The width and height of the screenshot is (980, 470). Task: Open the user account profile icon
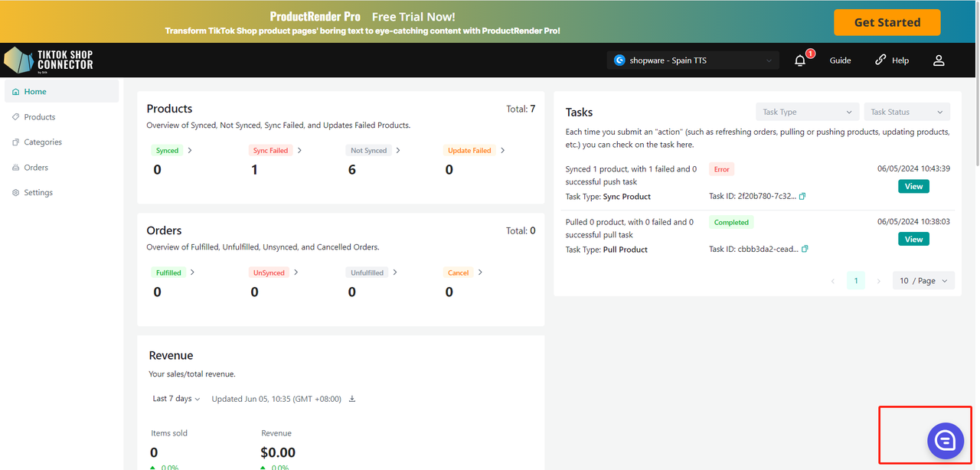point(939,60)
